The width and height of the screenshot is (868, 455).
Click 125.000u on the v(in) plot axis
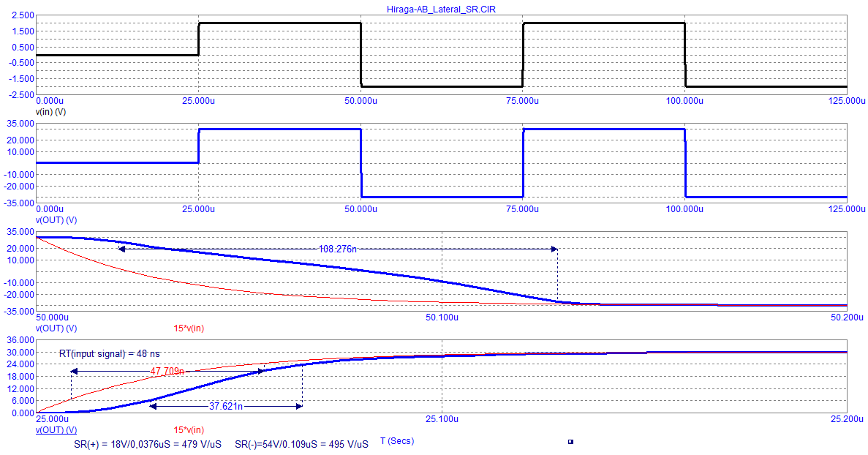pyautogui.click(x=846, y=101)
